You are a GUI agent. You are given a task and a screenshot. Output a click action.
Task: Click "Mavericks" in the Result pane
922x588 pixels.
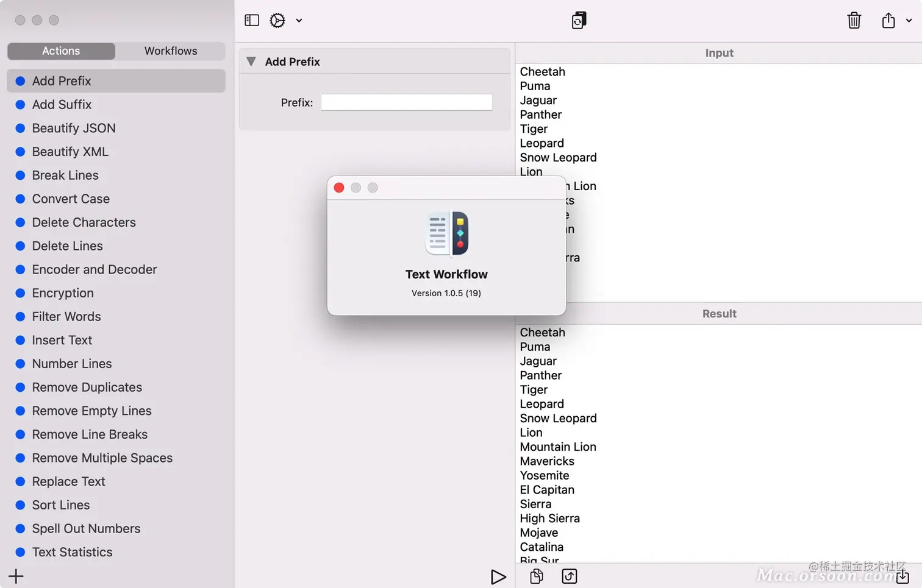547,461
